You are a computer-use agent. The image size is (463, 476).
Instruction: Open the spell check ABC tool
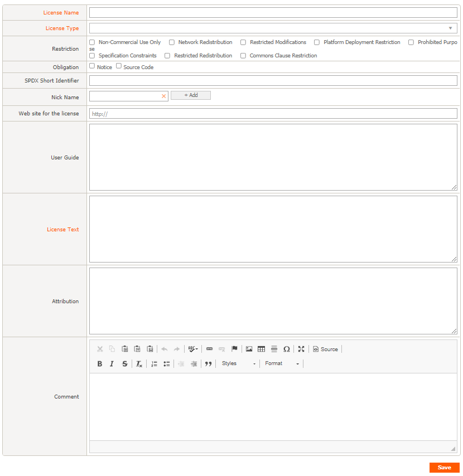coord(193,349)
